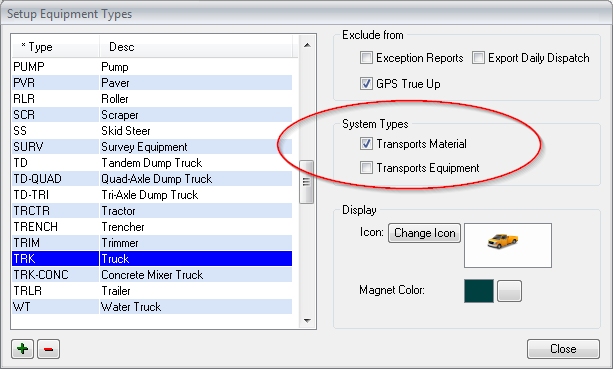Click the Change Icon button
The image size is (613, 369).
425,233
